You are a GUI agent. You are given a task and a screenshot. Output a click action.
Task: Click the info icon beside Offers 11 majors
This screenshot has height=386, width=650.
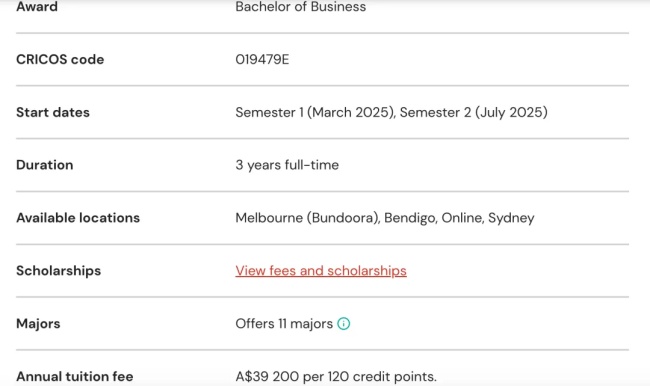click(344, 323)
